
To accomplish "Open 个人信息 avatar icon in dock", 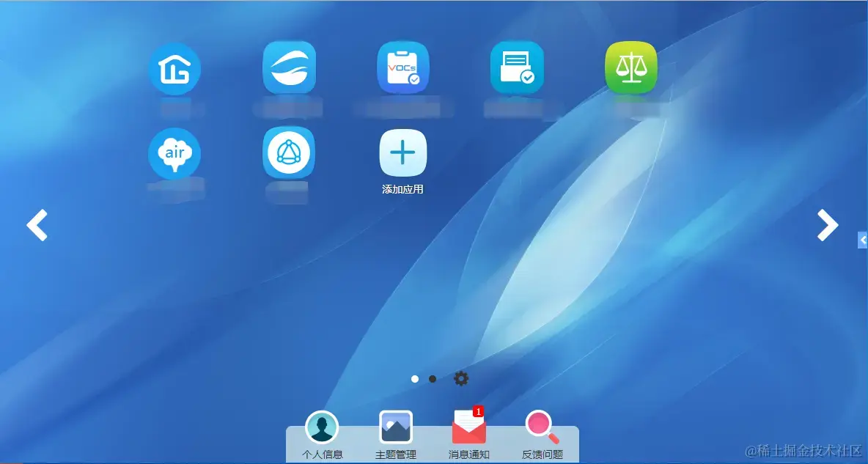I will pos(322,427).
